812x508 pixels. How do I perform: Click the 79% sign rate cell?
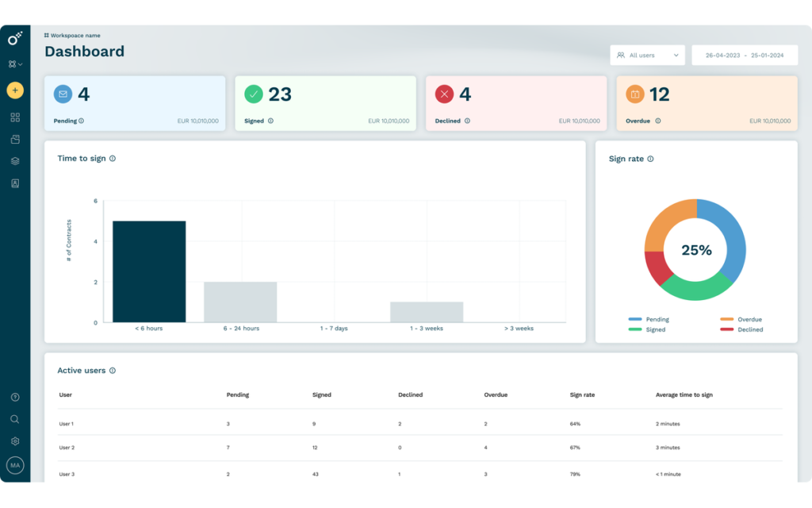point(575,475)
